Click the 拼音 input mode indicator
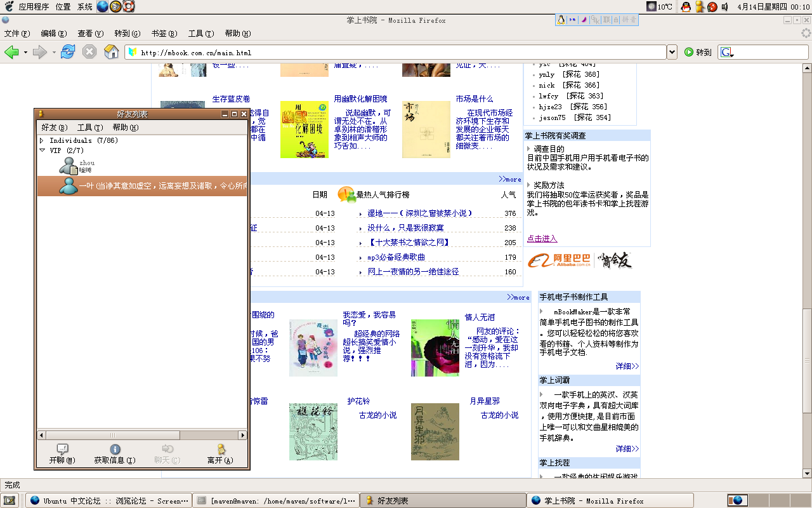Viewport: 812px width, 508px height. [628, 20]
